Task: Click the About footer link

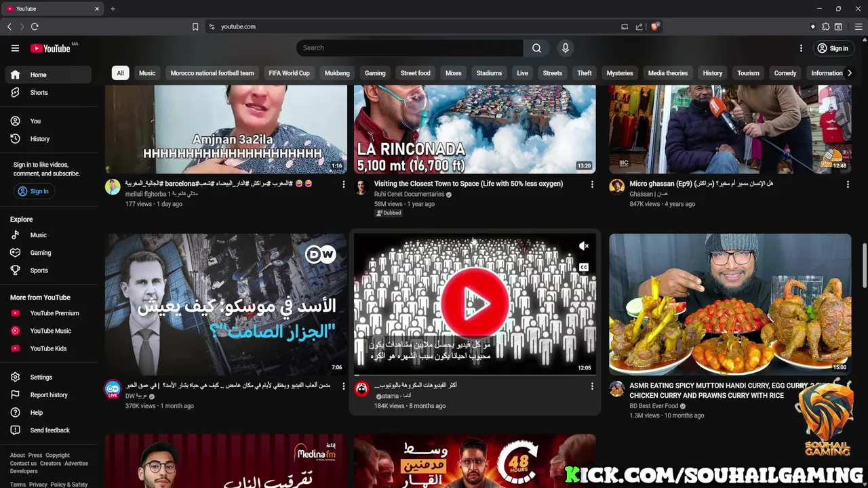Action: pyautogui.click(x=18, y=455)
